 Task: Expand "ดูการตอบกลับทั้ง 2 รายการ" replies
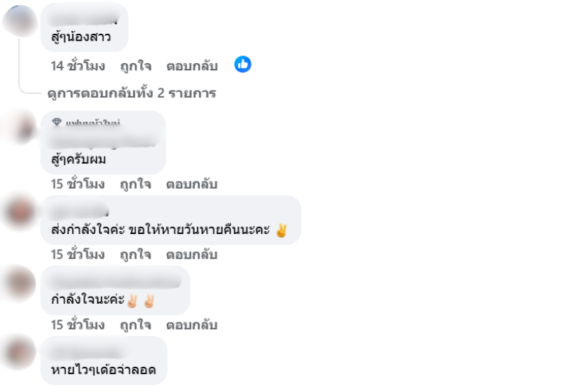(x=132, y=93)
